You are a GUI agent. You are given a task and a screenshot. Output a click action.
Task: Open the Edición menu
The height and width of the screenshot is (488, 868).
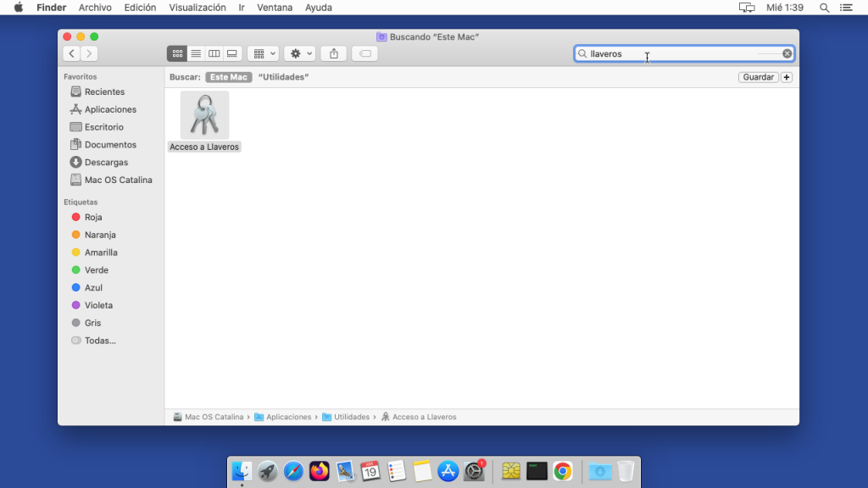tap(140, 8)
